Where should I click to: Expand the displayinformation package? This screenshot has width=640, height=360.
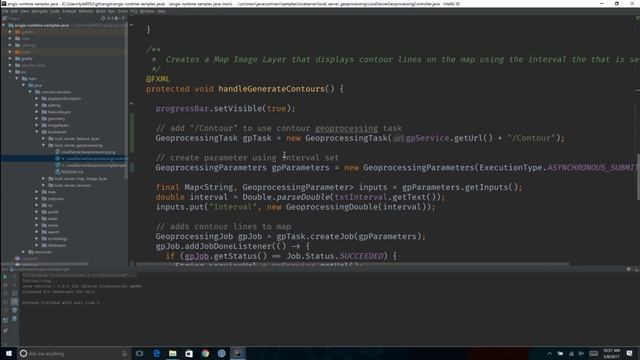[37, 99]
